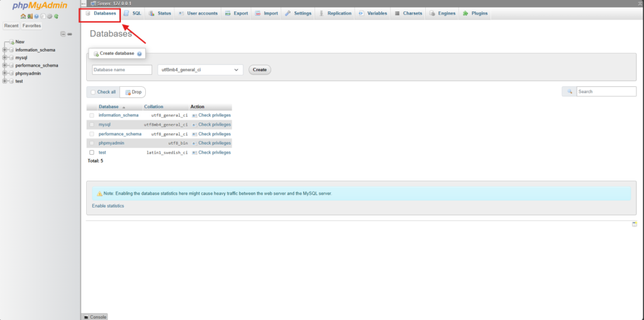Open navigation panel settings gear icon

50,16
